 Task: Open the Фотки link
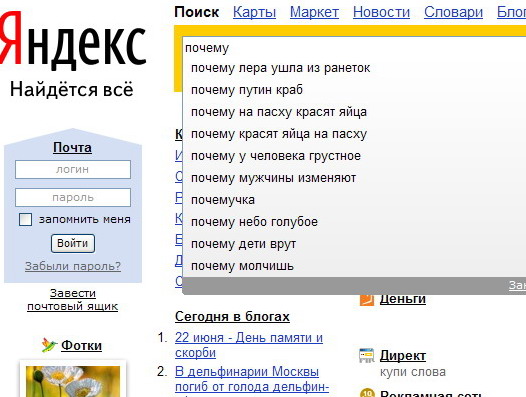82,345
